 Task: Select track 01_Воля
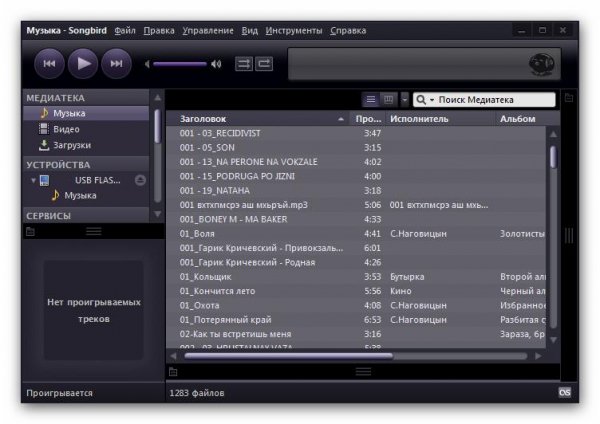356,234
